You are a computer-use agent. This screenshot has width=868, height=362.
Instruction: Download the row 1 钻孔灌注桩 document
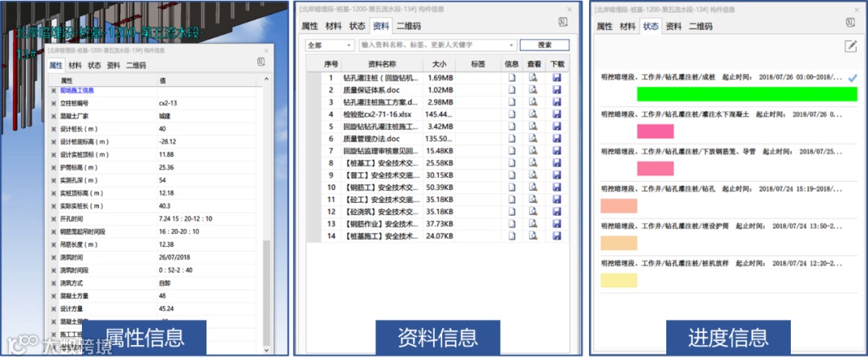tap(556, 77)
